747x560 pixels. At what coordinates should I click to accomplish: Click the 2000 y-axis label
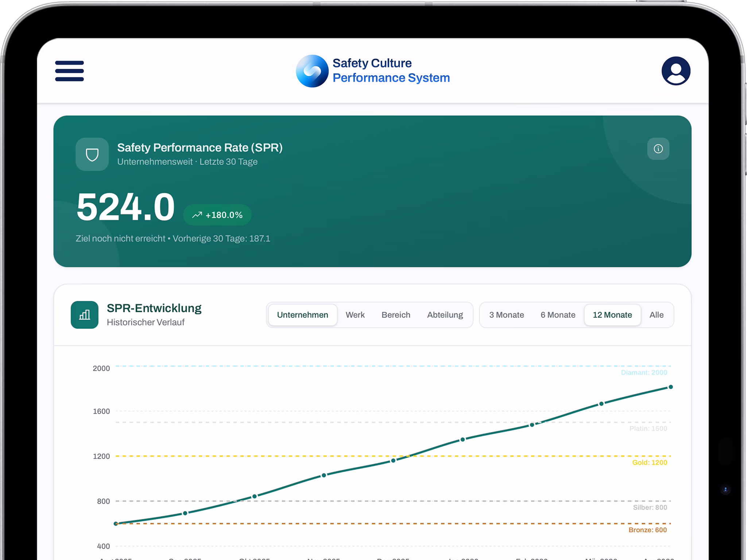click(101, 369)
